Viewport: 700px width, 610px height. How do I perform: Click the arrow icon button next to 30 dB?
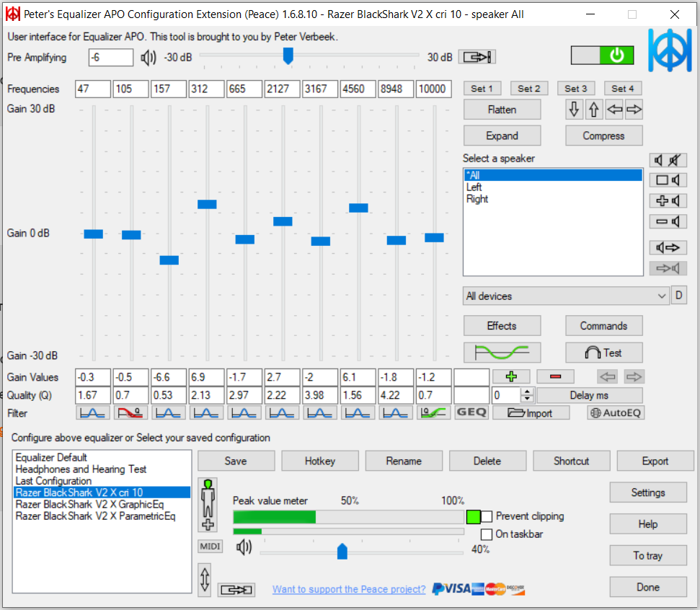click(x=477, y=57)
